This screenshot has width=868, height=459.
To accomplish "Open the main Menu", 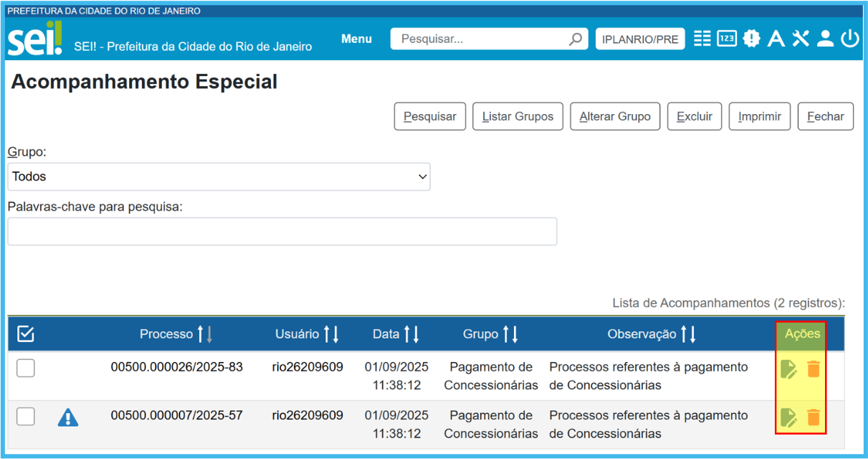I will 356,39.
